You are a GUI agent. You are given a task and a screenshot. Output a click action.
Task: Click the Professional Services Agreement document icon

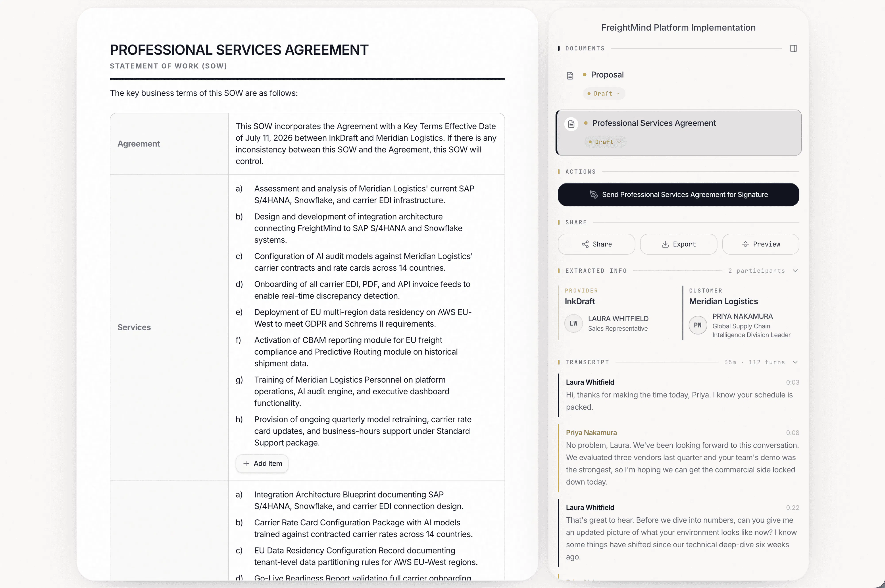pos(571,124)
